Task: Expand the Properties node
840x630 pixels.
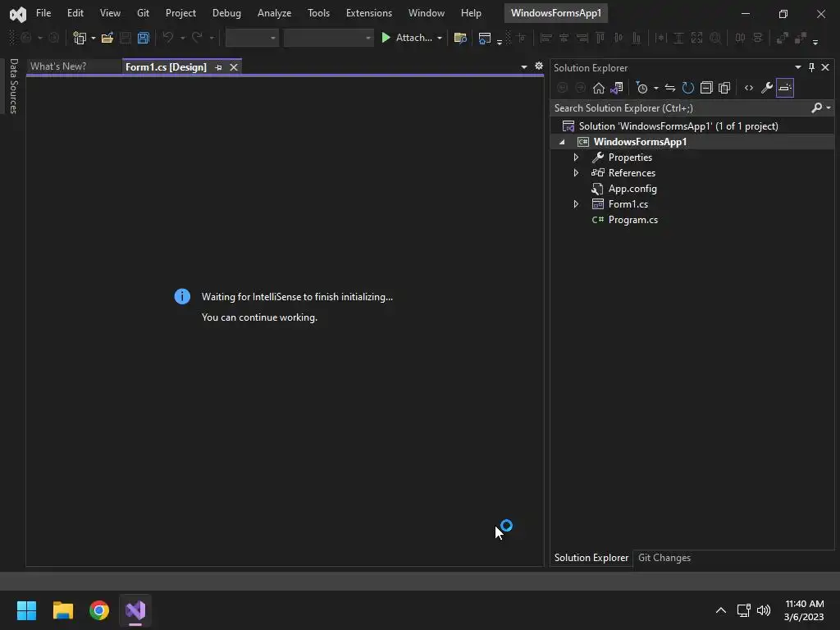Action: (576, 157)
